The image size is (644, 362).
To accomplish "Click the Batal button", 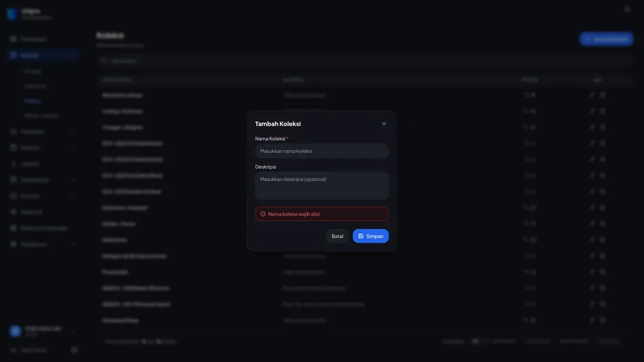I will point(337,236).
